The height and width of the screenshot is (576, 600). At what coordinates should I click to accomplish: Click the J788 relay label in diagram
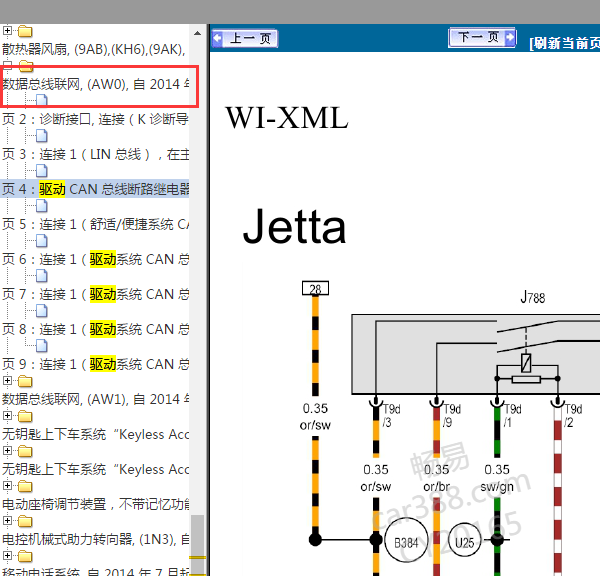point(533,297)
